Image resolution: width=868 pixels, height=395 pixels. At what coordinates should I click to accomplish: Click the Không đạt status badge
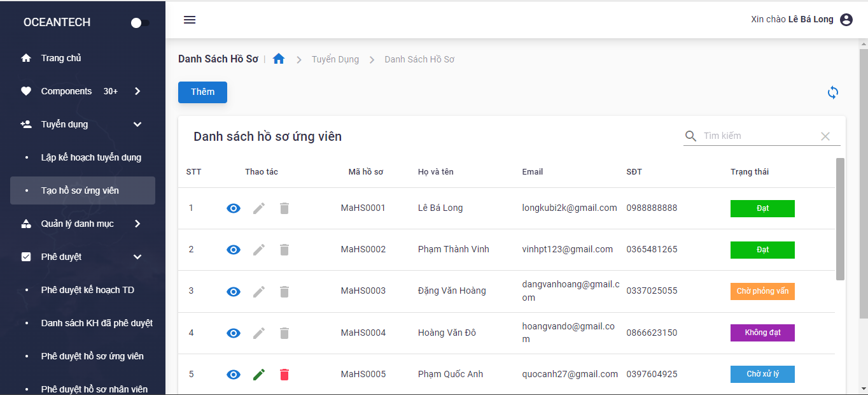click(x=762, y=333)
